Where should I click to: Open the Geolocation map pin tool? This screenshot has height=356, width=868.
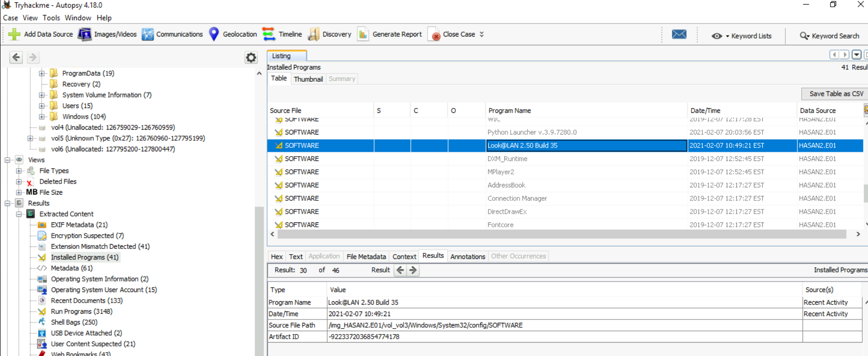click(214, 34)
